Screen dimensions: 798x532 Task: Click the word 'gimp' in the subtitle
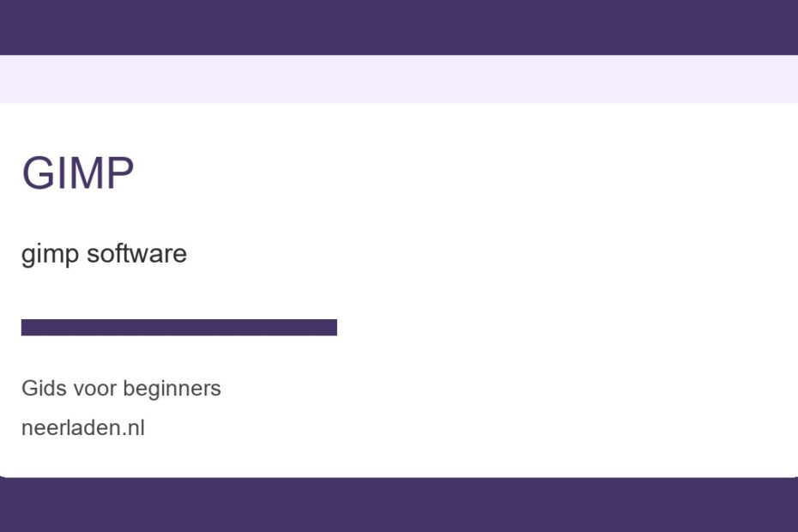50,256
